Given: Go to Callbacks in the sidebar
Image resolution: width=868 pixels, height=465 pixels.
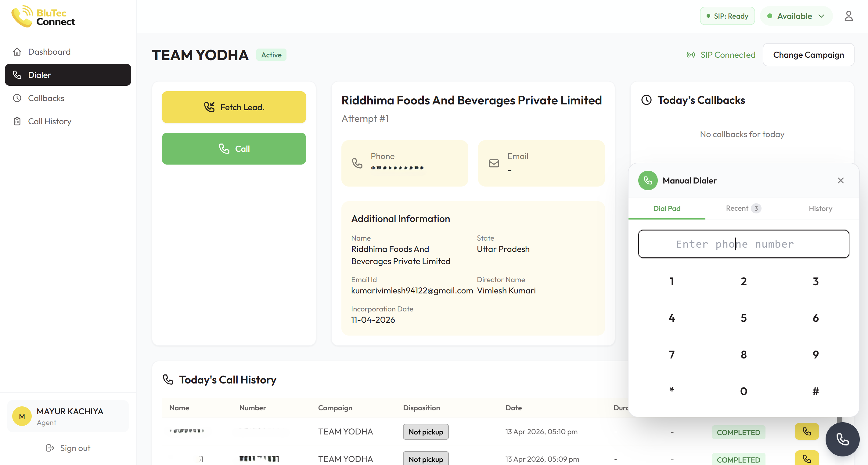Looking at the screenshot, I should 46,98.
